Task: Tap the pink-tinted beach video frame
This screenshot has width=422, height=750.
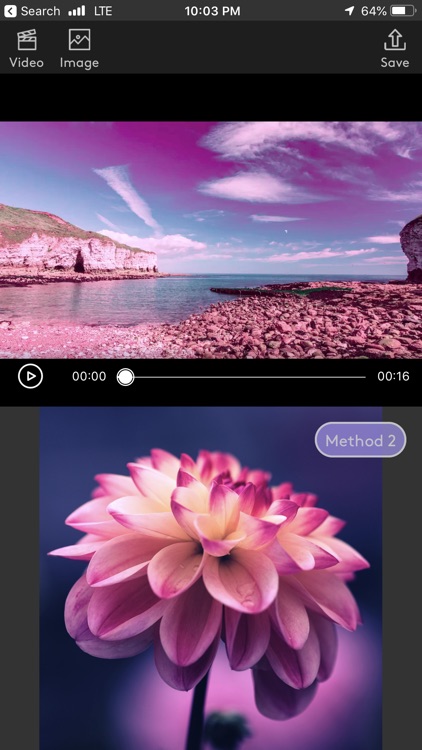Action: click(x=211, y=240)
